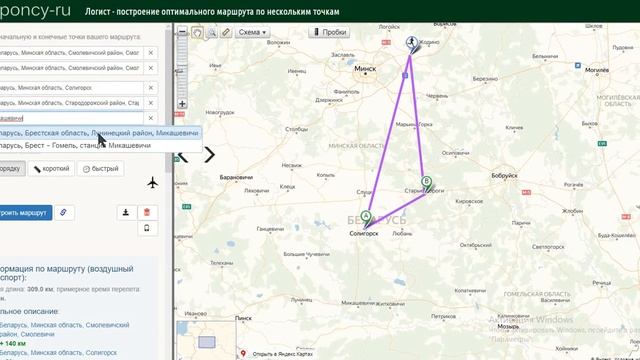
Task: Click the Смолевичский route step link
Action: pyautogui.click(x=64, y=329)
